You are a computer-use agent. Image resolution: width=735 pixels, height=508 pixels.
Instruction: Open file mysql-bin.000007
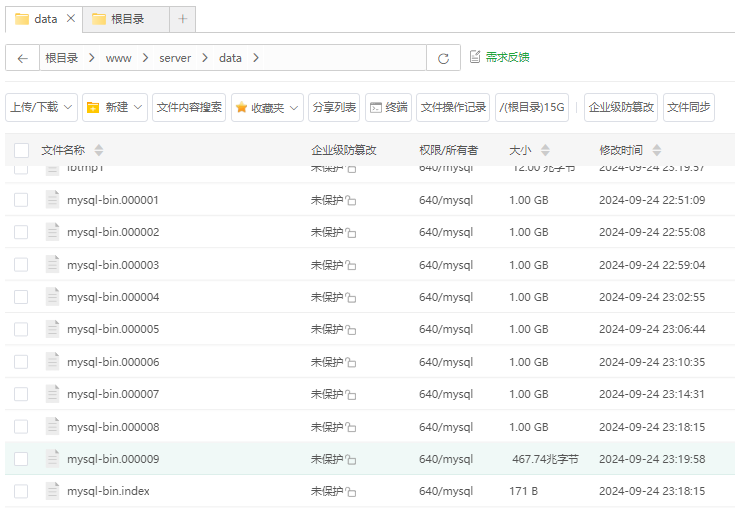pyautogui.click(x=113, y=394)
